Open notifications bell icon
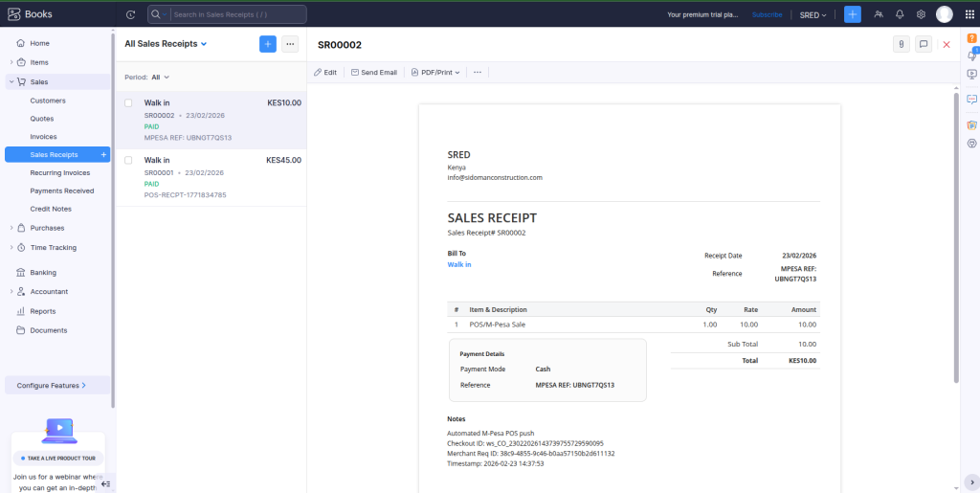The width and height of the screenshot is (980, 493). tap(900, 14)
